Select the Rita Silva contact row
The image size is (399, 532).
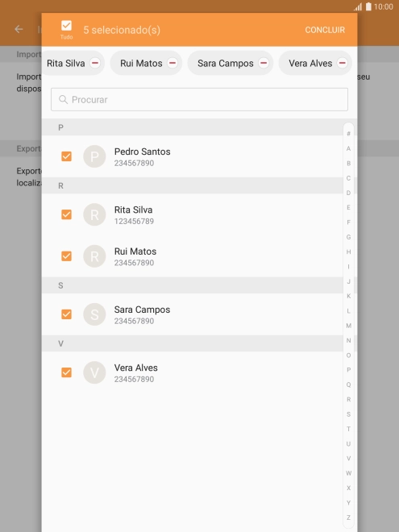click(x=193, y=214)
